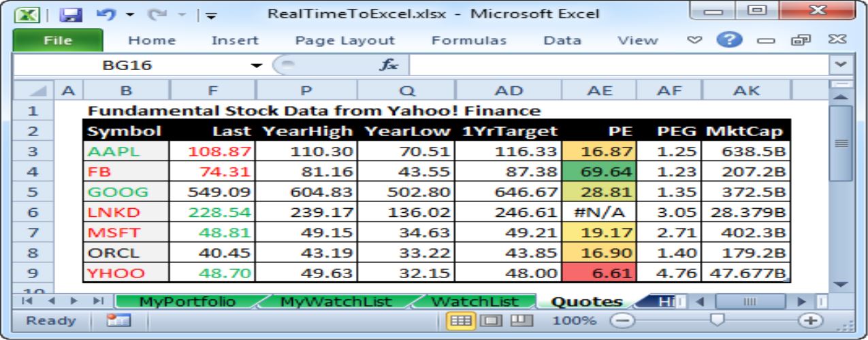This screenshot has height=340, width=868.
Task: Open the Name Box dropdown
Action: coord(257,66)
